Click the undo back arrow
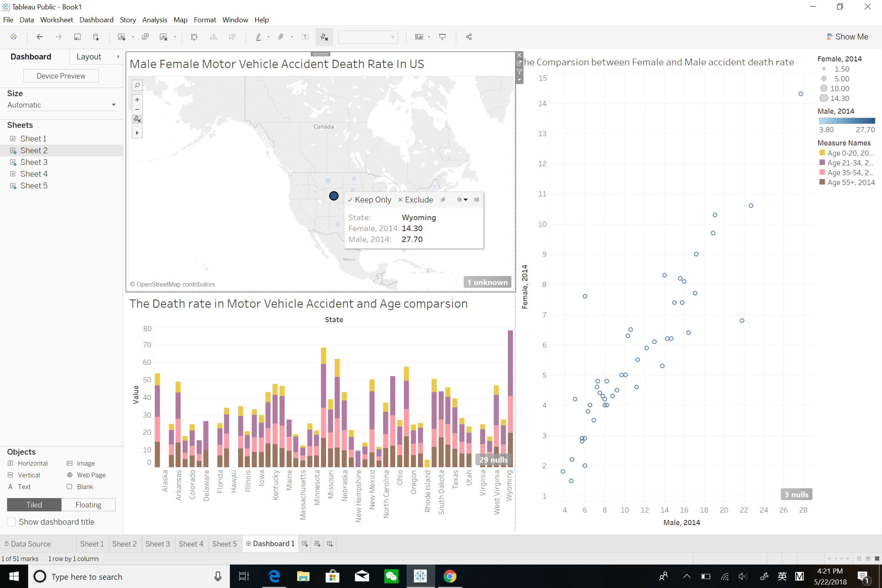The width and height of the screenshot is (882, 588). tap(40, 37)
